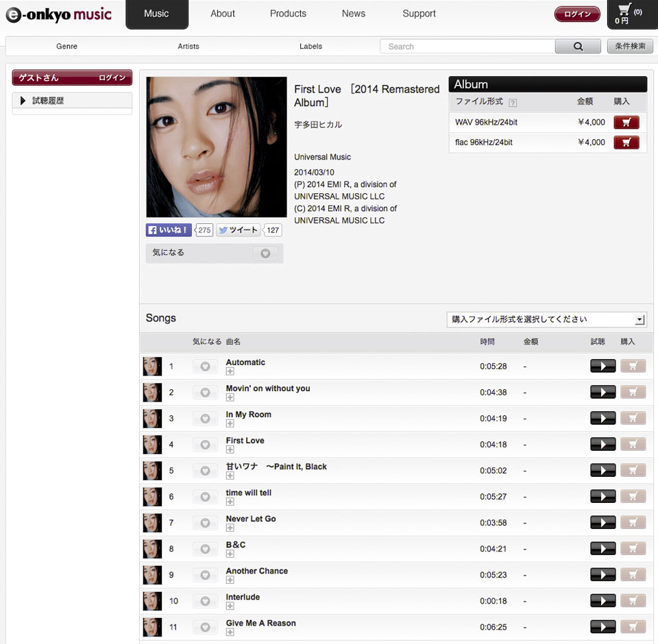658x644 pixels.
Task: Click the Facebook いいね! button
Action: click(x=169, y=230)
